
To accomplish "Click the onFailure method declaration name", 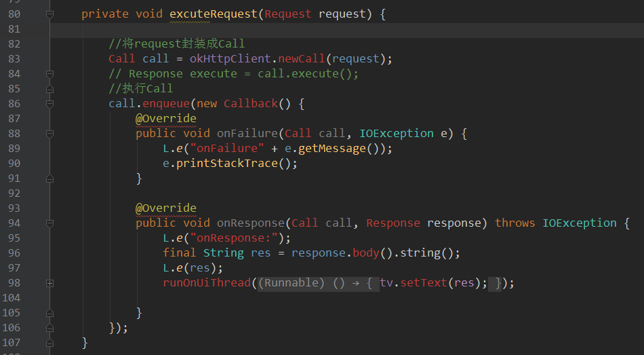I will (x=247, y=133).
